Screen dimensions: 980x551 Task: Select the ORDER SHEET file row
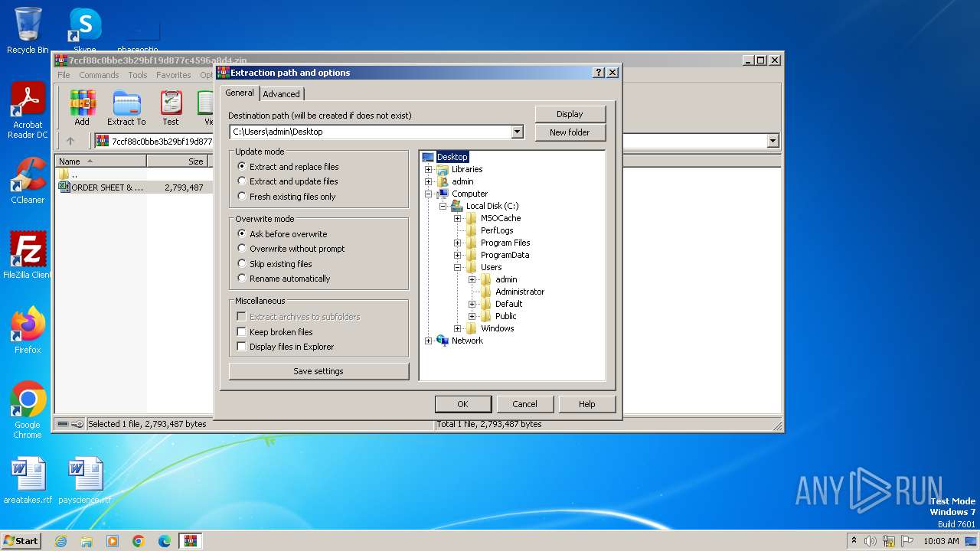coord(133,187)
